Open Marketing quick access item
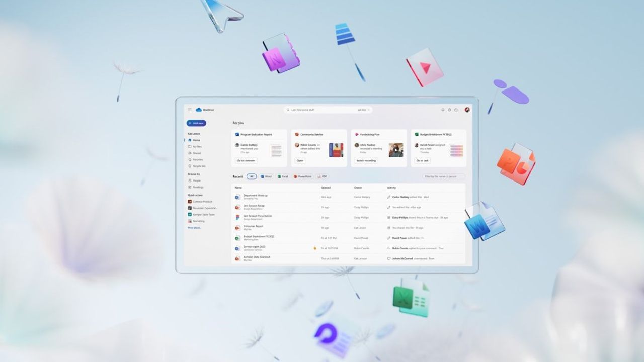The width and height of the screenshot is (644, 362). click(196, 221)
